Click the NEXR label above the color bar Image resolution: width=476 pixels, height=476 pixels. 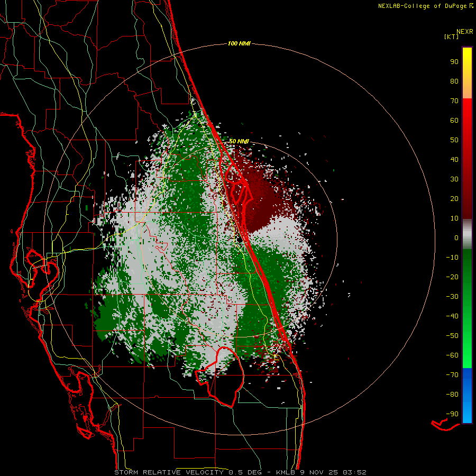[x=465, y=32]
